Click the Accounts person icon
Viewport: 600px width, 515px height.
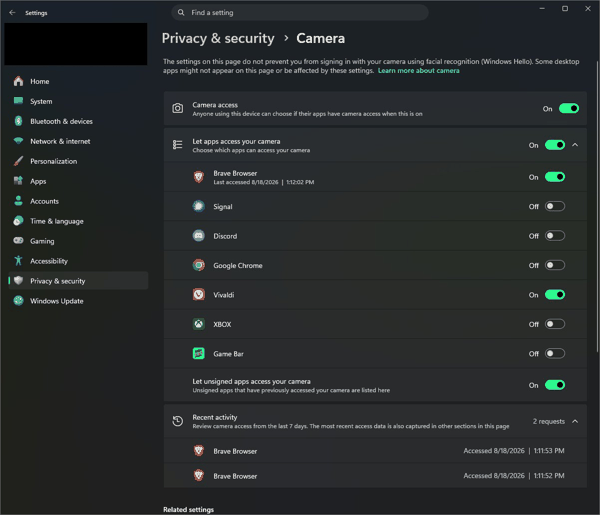[x=18, y=201]
